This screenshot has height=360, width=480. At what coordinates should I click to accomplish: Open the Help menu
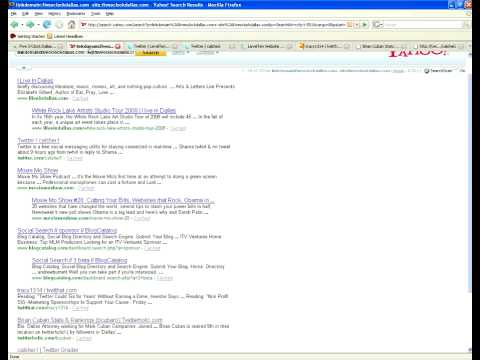[110, 14]
